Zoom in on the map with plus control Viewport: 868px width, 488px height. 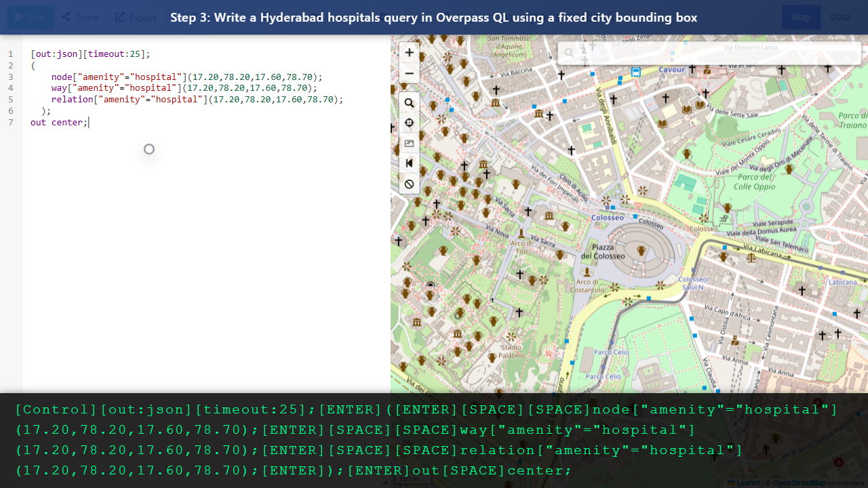[x=409, y=52]
